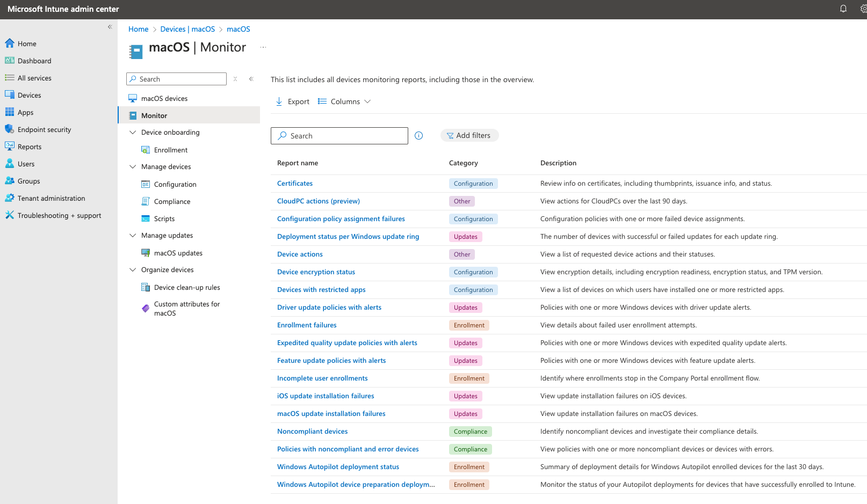Collapse the main navigation sidebar
867x504 pixels.
(x=110, y=27)
